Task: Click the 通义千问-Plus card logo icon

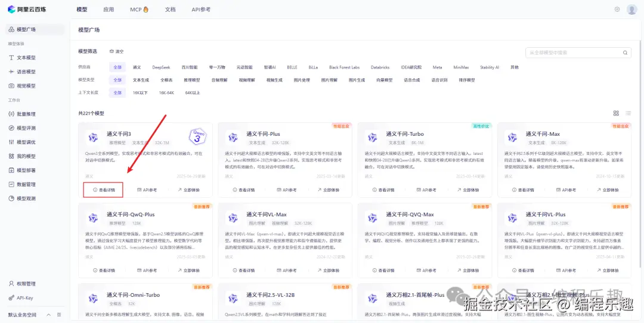Action: pos(233,137)
